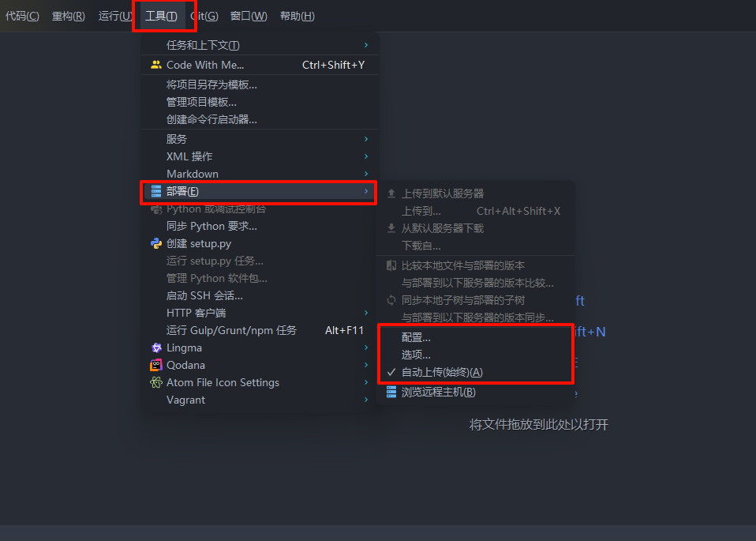Choose 启动 SSH 会话... menu entry
Screen dimensions: 756x541
point(204,295)
